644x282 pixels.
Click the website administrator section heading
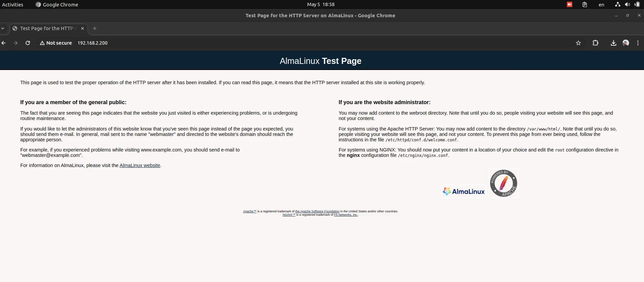pos(385,102)
